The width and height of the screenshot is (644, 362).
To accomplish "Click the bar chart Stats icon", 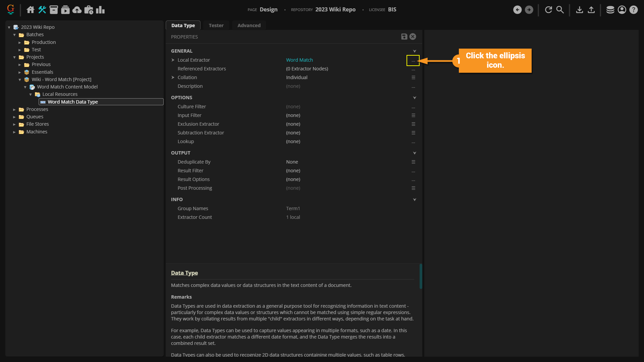I will pyautogui.click(x=100, y=10).
